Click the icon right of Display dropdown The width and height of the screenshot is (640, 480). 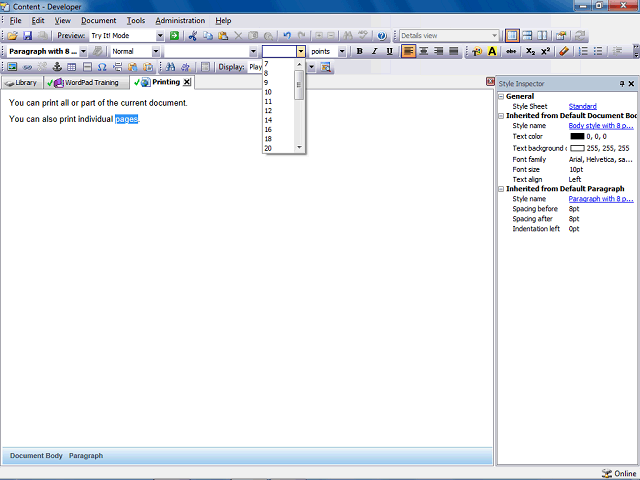click(x=325, y=67)
